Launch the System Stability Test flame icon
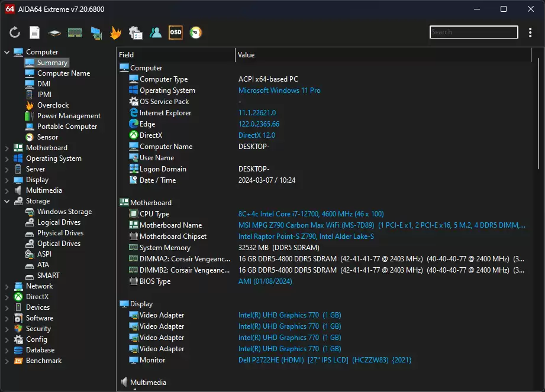This screenshot has width=545, height=392. pyautogui.click(x=116, y=33)
